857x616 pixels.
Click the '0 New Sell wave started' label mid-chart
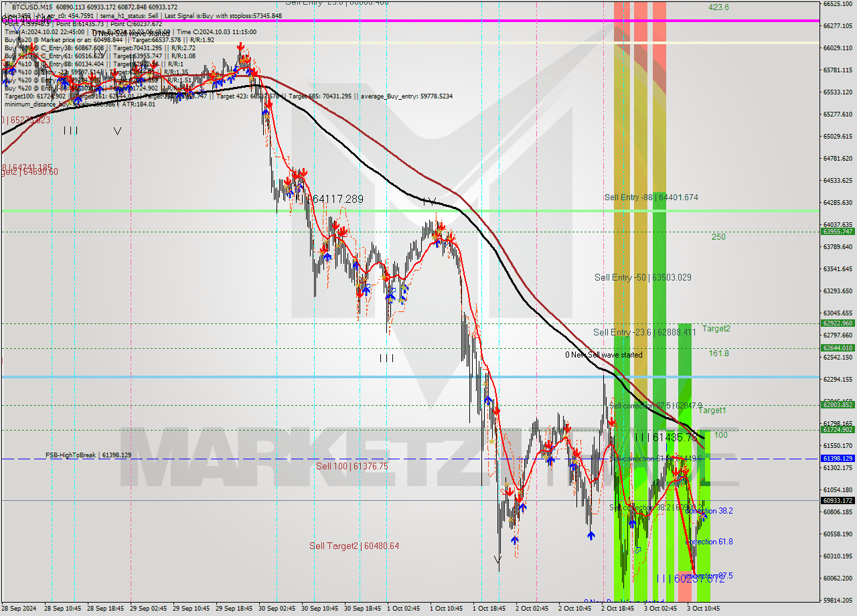[x=604, y=355]
